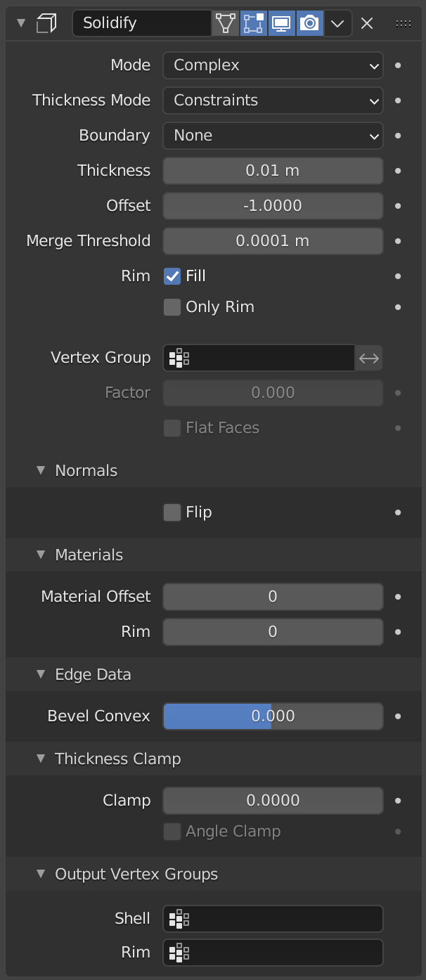Screen dimensions: 426x980
Task: Collapse the Normals section
Action: [x=41, y=470]
